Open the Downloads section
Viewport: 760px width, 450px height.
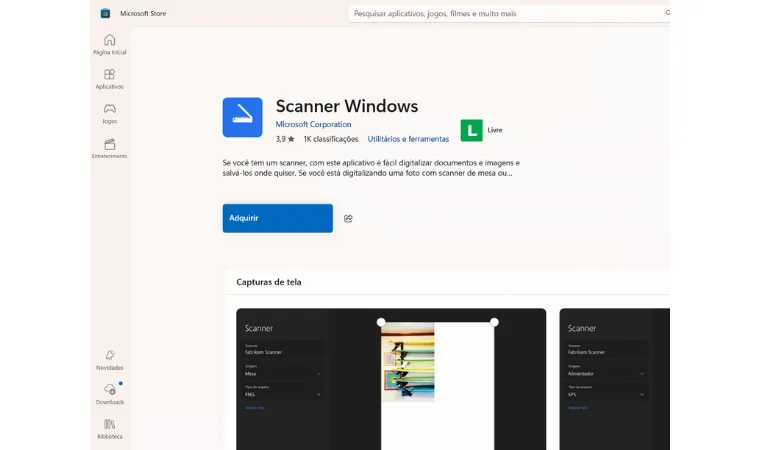110,394
